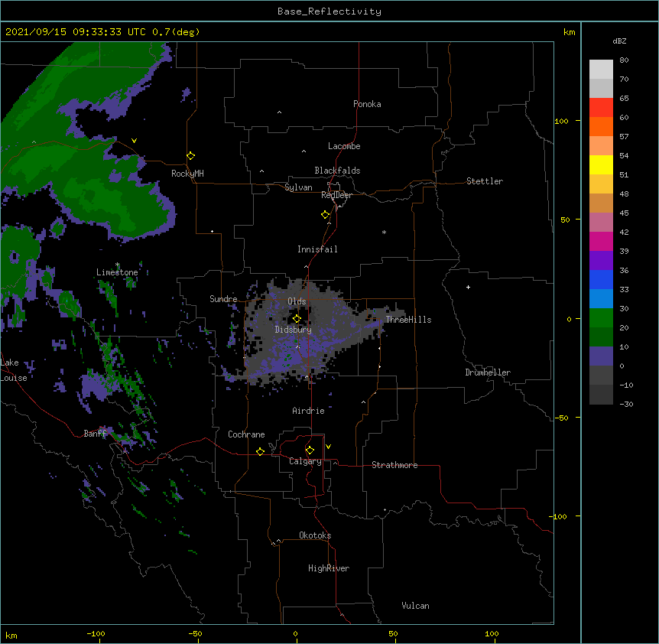Choose the green swatch between 30 and 20
Viewport: 659px width, 644px height.
pos(601,318)
